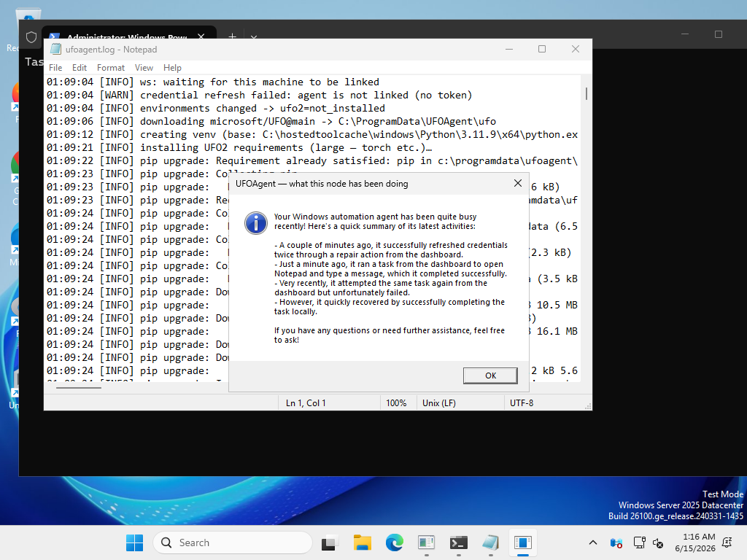The height and width of the screenshot is (560, 747).
Task: Close the PowerShell terminal tab
Action: pos(201,36)
